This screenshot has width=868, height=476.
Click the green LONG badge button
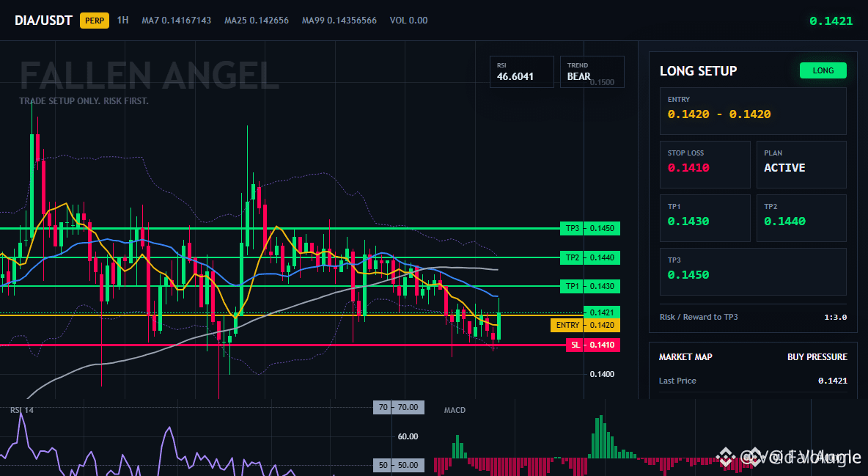pyautogui.click(x=823, y=70)
